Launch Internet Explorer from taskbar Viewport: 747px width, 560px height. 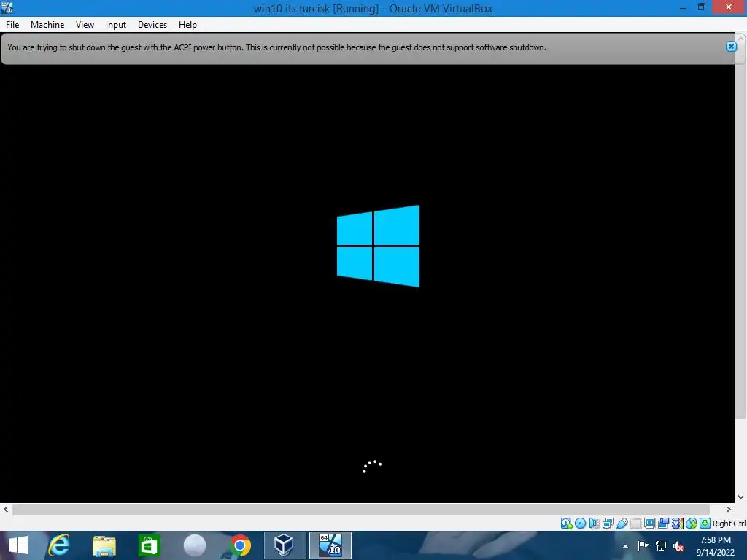click(59, 545)
